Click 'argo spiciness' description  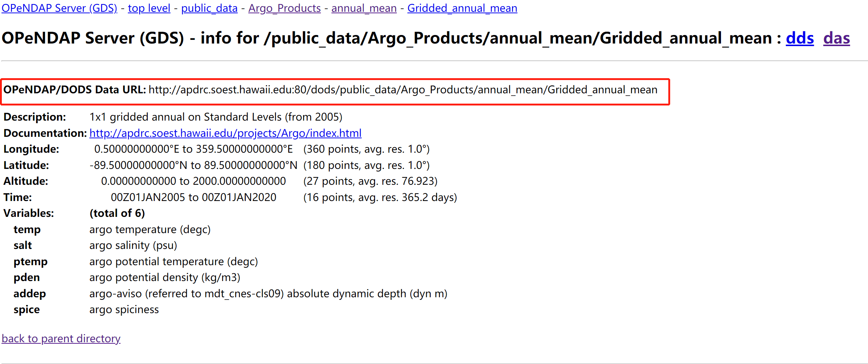point(124,310)
